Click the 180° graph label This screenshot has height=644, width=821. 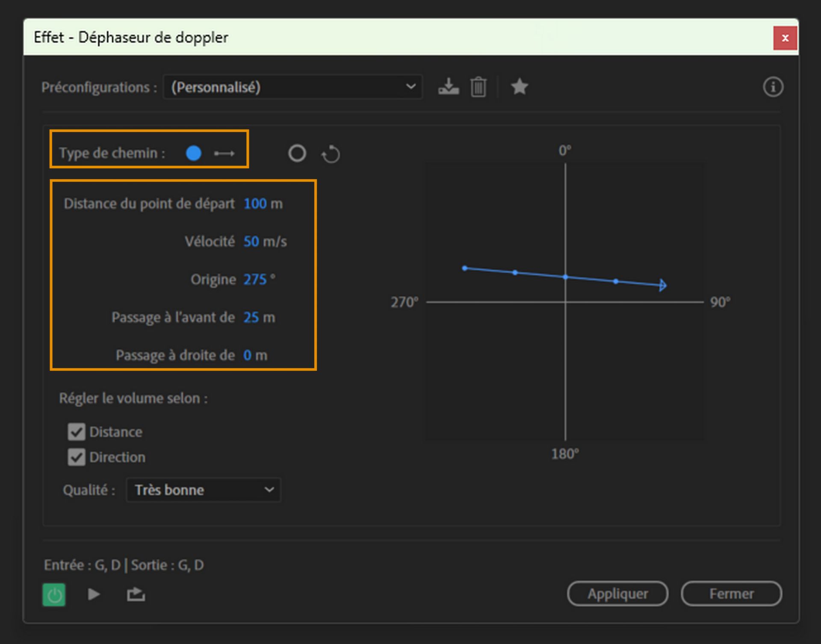[x=565, y=454]
